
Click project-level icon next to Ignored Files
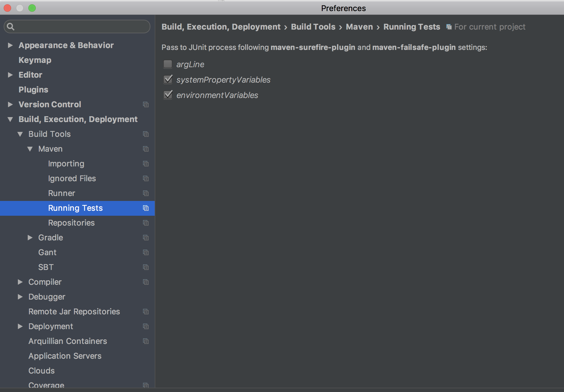pyautogui.click(x=146, y=178)
